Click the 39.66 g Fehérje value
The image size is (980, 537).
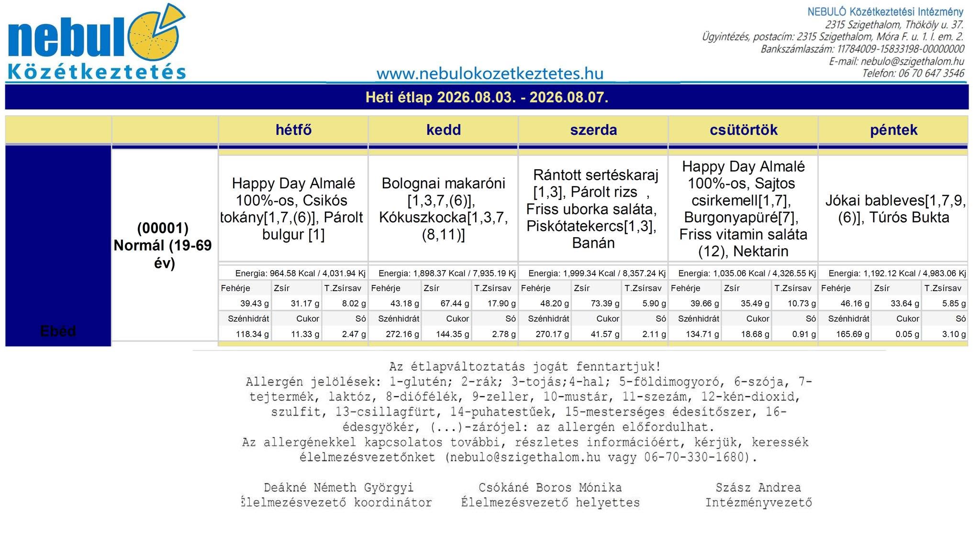[x=704, y=304]
